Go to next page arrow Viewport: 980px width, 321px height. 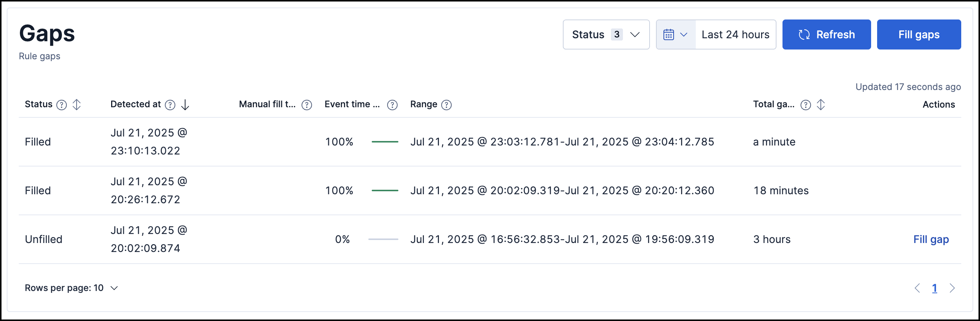(x=952, y=288)
